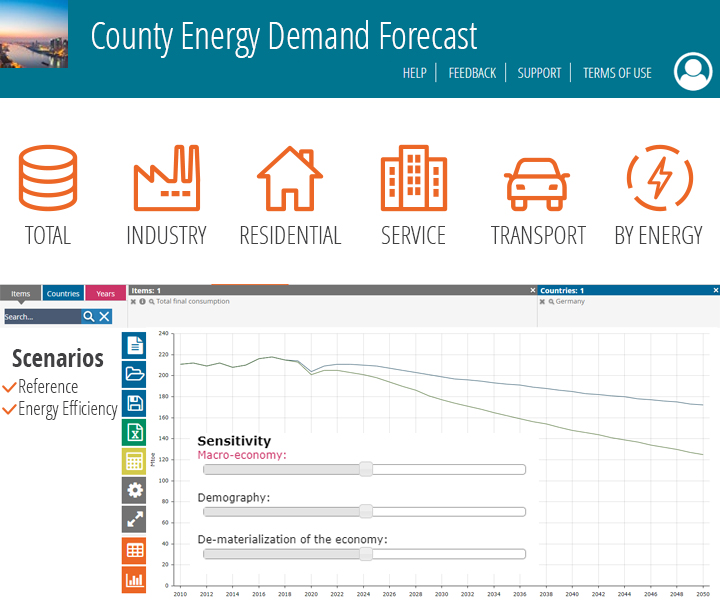This screenshot has height=600, width=720.
Task: Click in the Search input field
Action: click(x=40, y=317)
